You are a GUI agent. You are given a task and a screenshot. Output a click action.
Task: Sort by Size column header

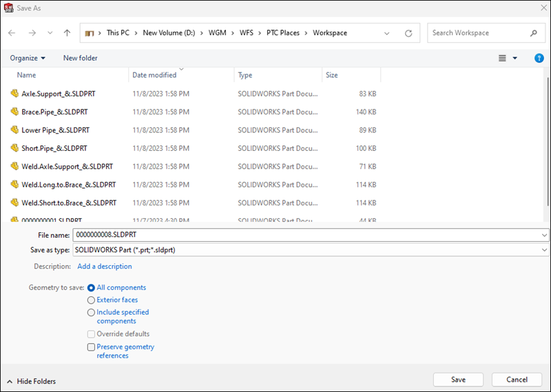click(x=331, y=75)
